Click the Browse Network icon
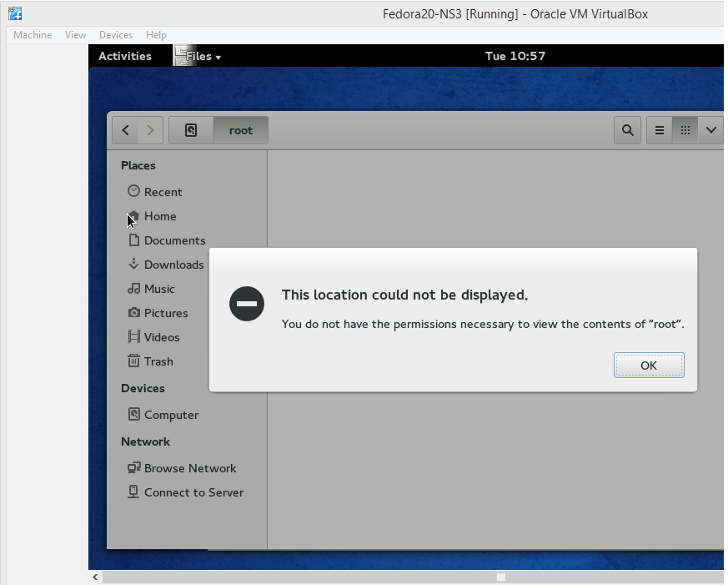 tap(133, 467)
